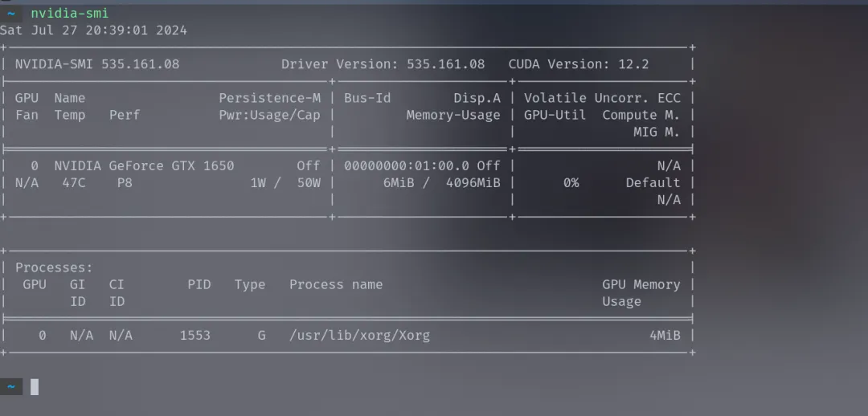Click the Default compute mode value
Viewport: 868px width, 416px height.
click(653, 182)
